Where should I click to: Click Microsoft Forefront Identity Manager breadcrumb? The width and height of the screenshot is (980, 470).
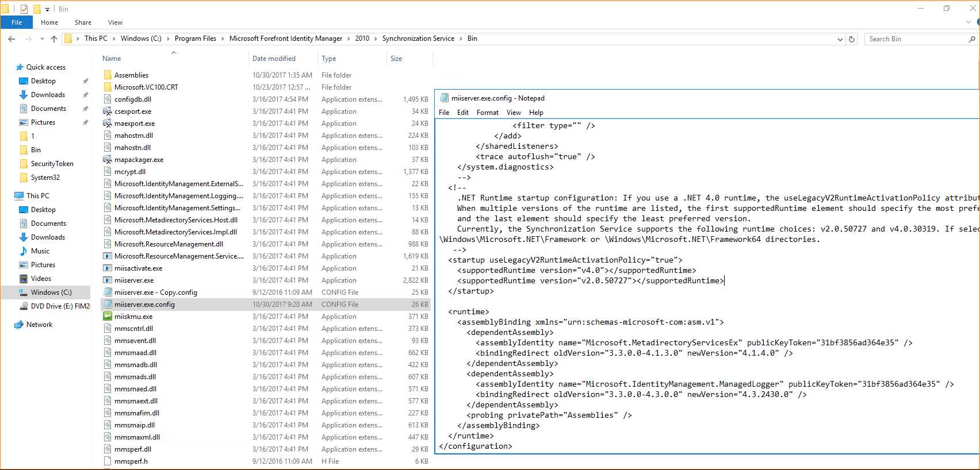[286, 38]
